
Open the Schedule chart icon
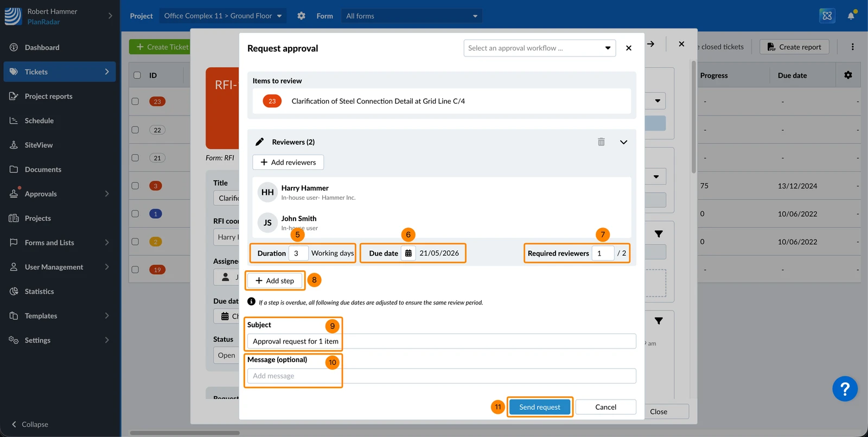(x=14, y=121)
